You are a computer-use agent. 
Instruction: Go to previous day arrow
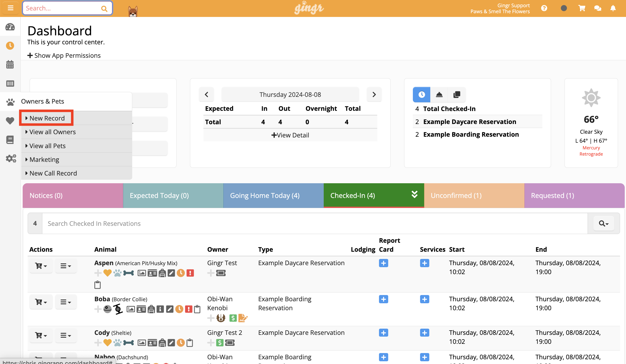(206, 94)
